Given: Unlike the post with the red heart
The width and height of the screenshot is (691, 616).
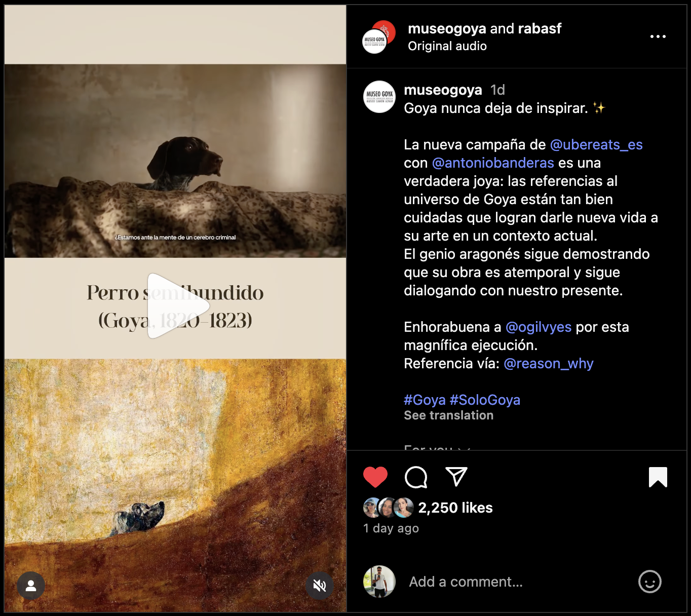Looking at the screenshot, I should [375, 477].
